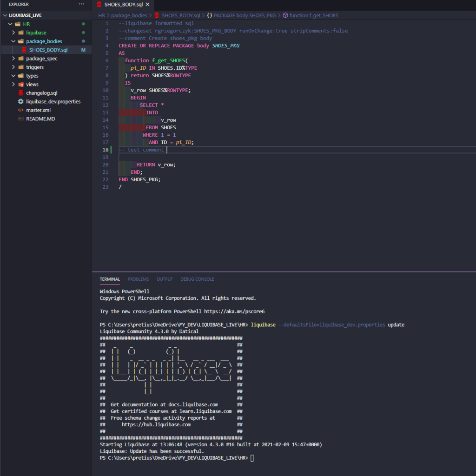The height and width of the screenshot is (476, 476).
Task: Click PACKAGE body SHOES_PKG breadcrumb
Action: pos(245,15)
